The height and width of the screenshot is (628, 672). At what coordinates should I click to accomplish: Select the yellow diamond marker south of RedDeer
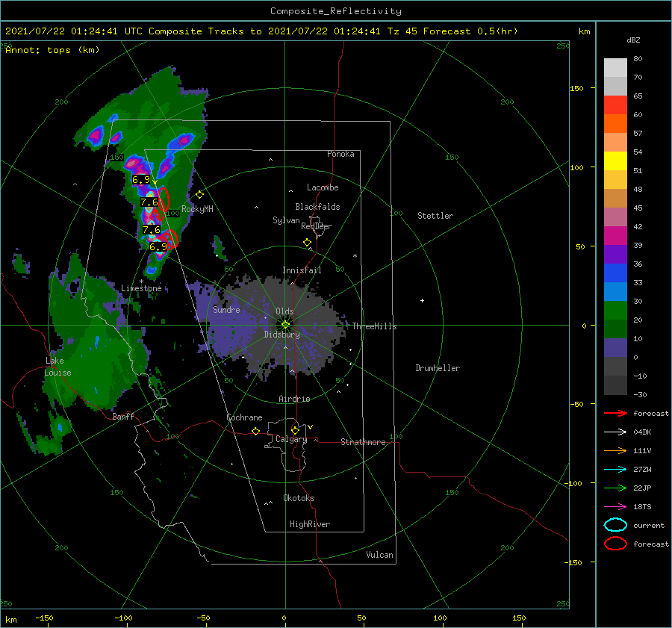tap(307, 243)
